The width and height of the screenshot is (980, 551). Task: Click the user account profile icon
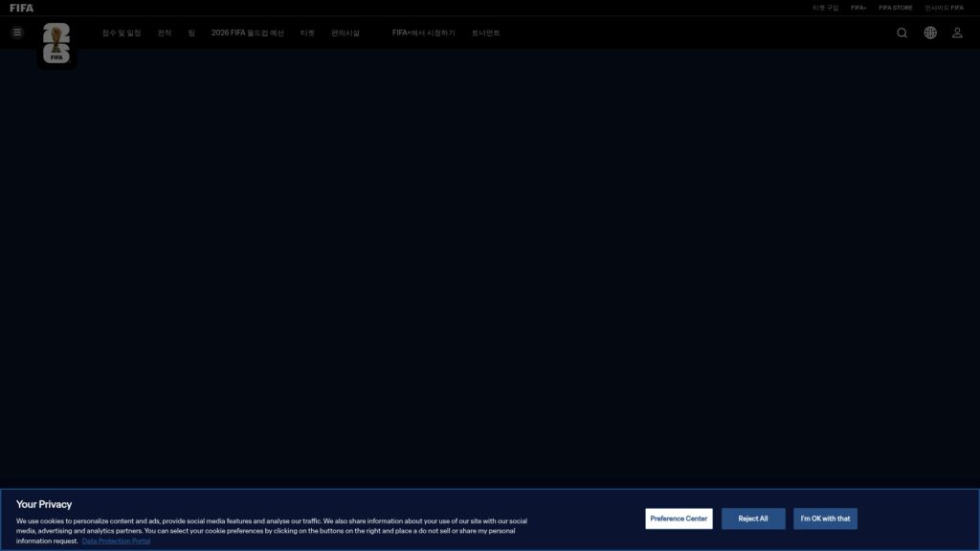(x=957, y=33)
